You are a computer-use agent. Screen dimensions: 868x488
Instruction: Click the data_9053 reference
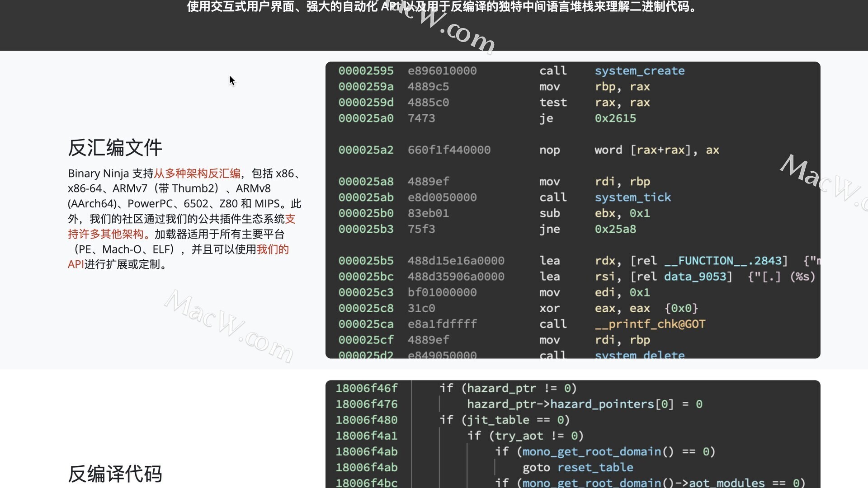(x=695, y=277)
